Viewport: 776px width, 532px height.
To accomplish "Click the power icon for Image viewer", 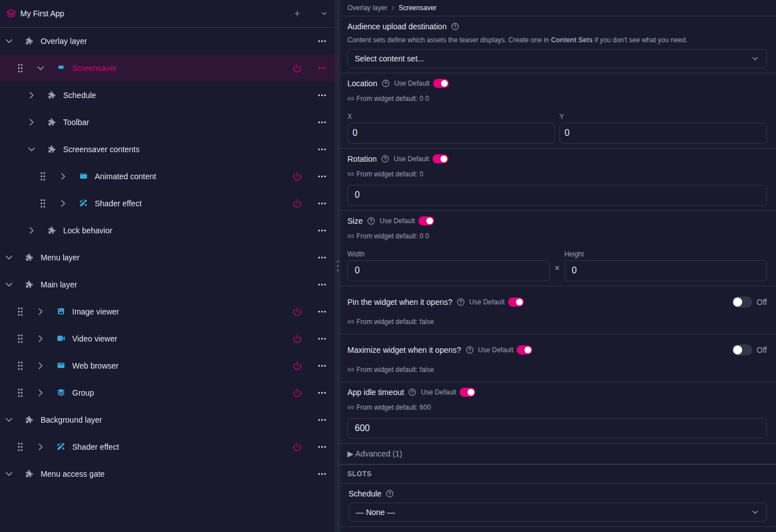I will [x=297, y=312].
